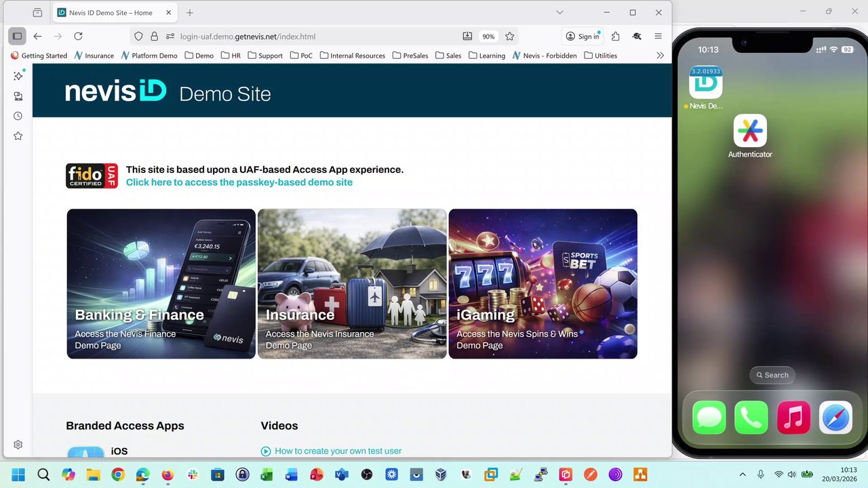Open Music app in phone dock

(793, 418)
